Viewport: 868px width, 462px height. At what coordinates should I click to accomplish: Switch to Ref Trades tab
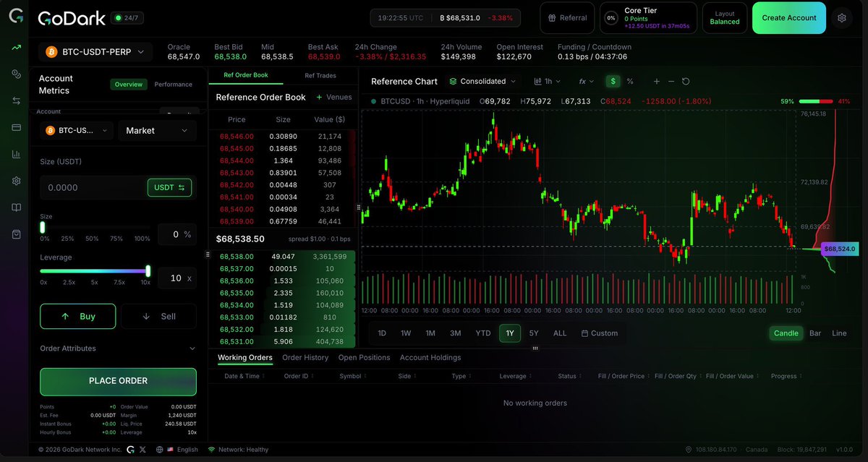point(320,75)
